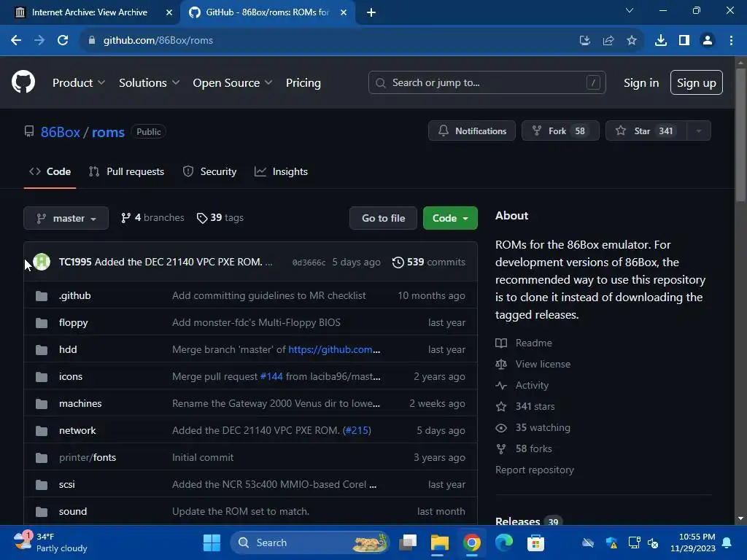The width and height of the screenshot is (747, 560).
Task: Click the Task View taskbar icon
Action: click(x=408, y=542)
